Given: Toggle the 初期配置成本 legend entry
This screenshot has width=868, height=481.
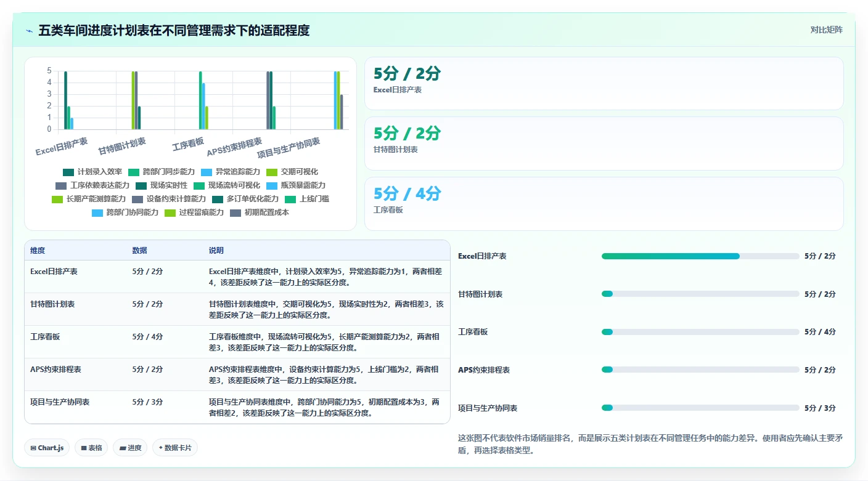Looking at the screenshot, I should 260,212.
